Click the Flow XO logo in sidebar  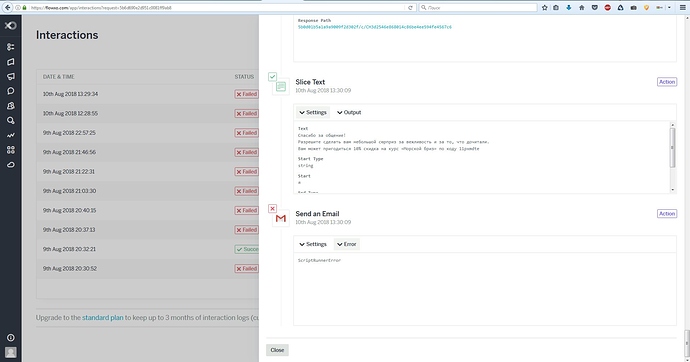[x=11, y=26]
